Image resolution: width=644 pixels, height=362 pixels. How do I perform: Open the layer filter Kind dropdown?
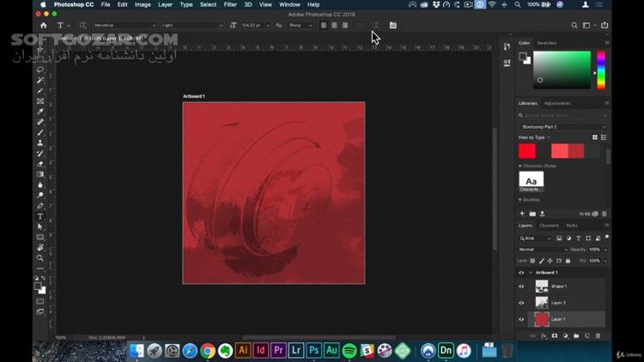(535, 238)
